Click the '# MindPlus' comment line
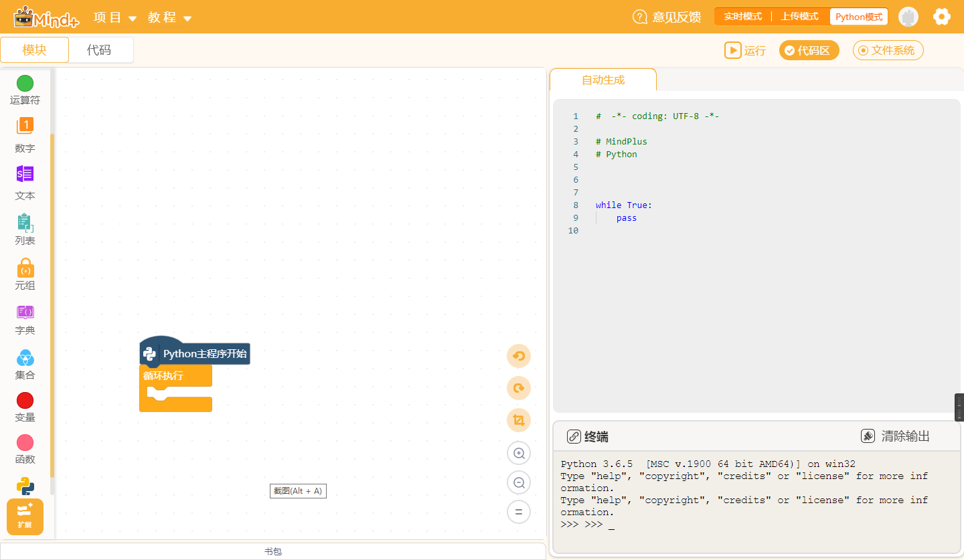The height and width of the screenshot is (560, 964). (x=621, y=142)
